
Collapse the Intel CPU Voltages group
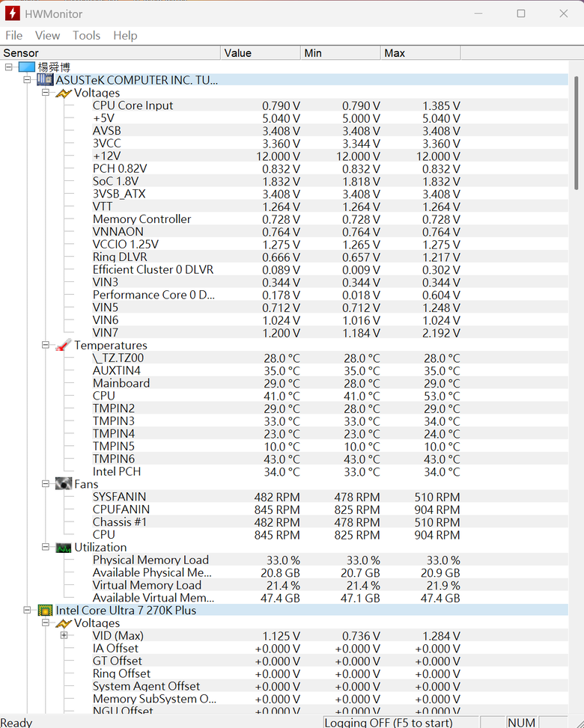tap(46, 623)
